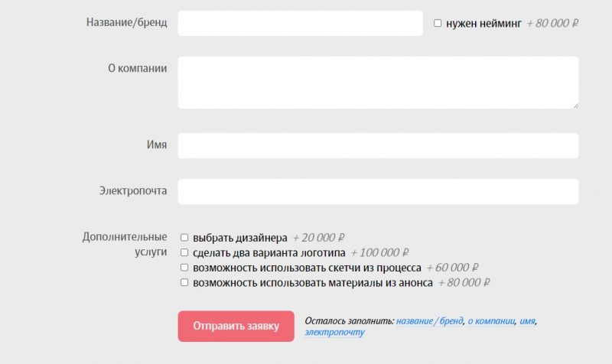
Task: Click the О компании textarea resize handle
Action: [x=575, y=106]
